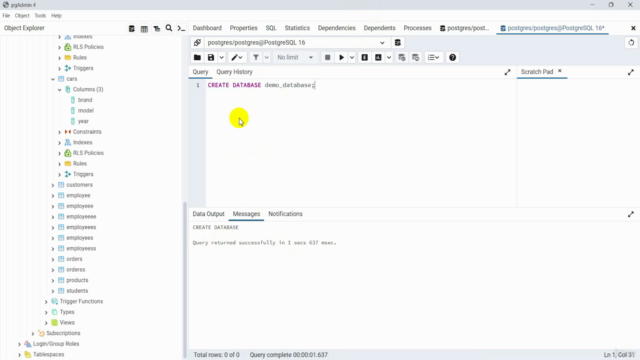
Task: Launch the PSQL tool terminal icon
Action: click(x=181, y=29)
